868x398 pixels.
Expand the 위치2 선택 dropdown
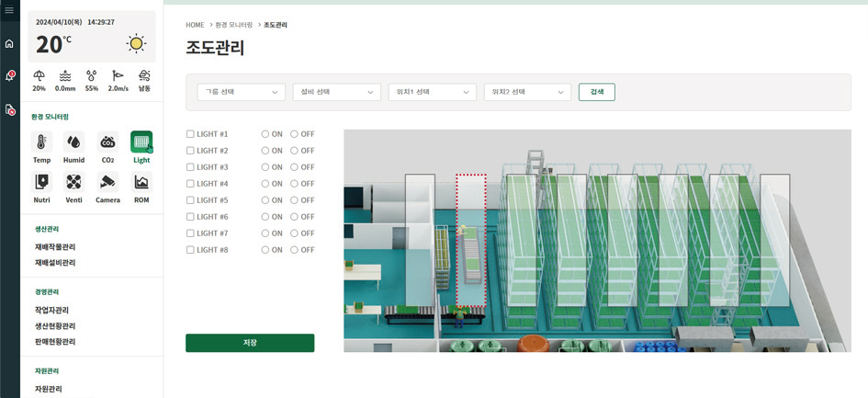(527, 92)
